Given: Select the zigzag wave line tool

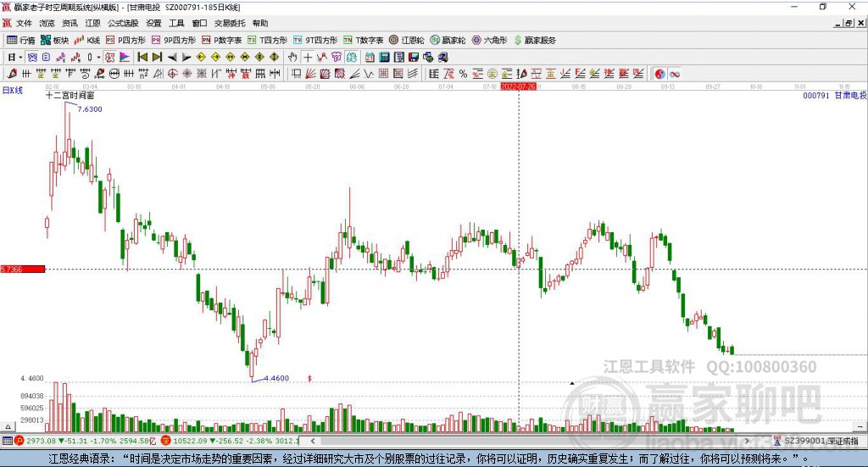Looking at the screenshot, I should coord(369,74).
